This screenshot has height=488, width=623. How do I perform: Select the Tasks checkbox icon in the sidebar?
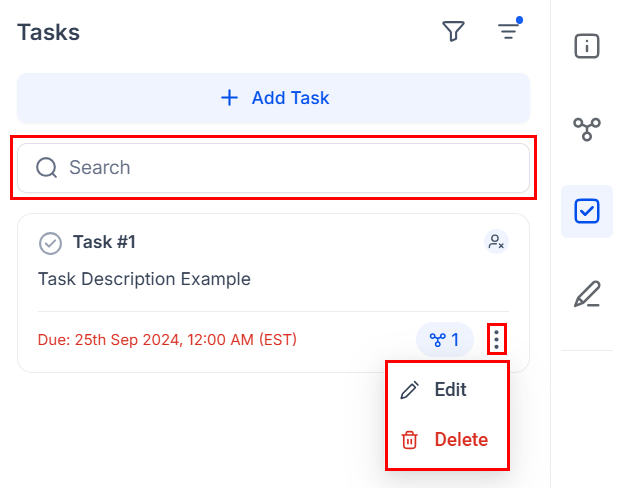pos(587,211)
